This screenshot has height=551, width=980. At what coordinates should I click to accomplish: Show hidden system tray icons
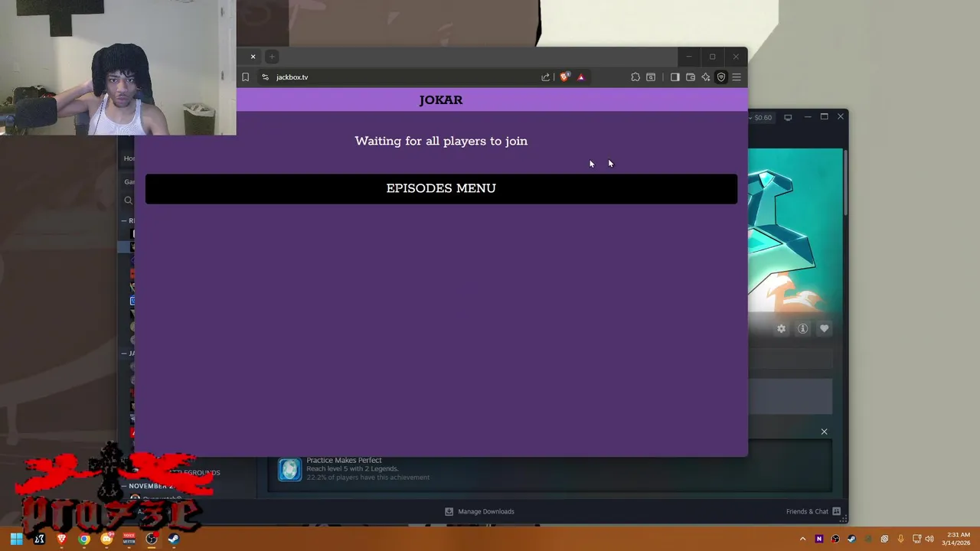coord(802,539)
